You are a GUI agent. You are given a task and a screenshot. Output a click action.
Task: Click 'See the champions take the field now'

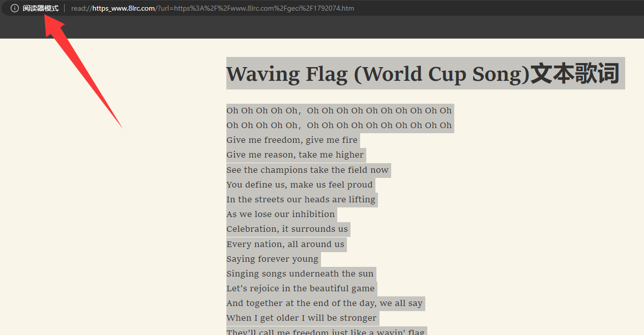tap(307, 170)
